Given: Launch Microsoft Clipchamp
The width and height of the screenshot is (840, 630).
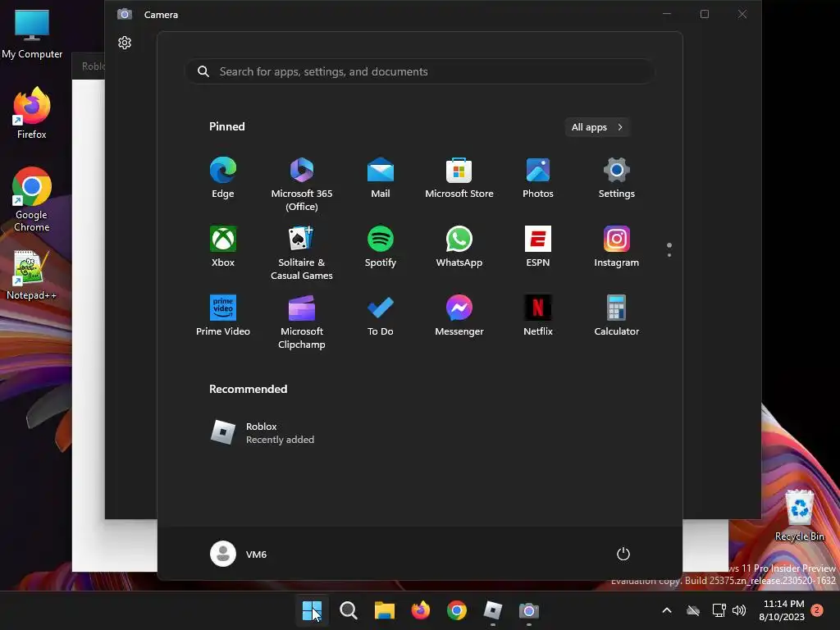Looking at the screenshot, I should tap(302, 322).
